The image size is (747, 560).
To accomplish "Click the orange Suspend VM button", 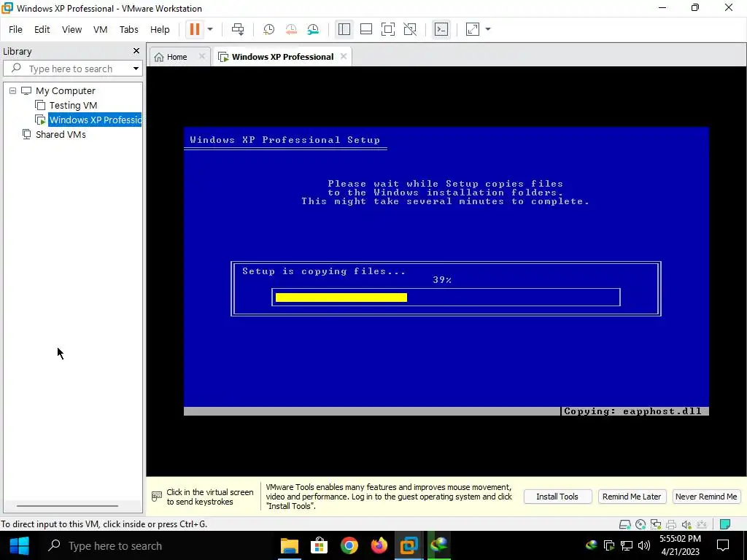I will click(x=194, y=29).
